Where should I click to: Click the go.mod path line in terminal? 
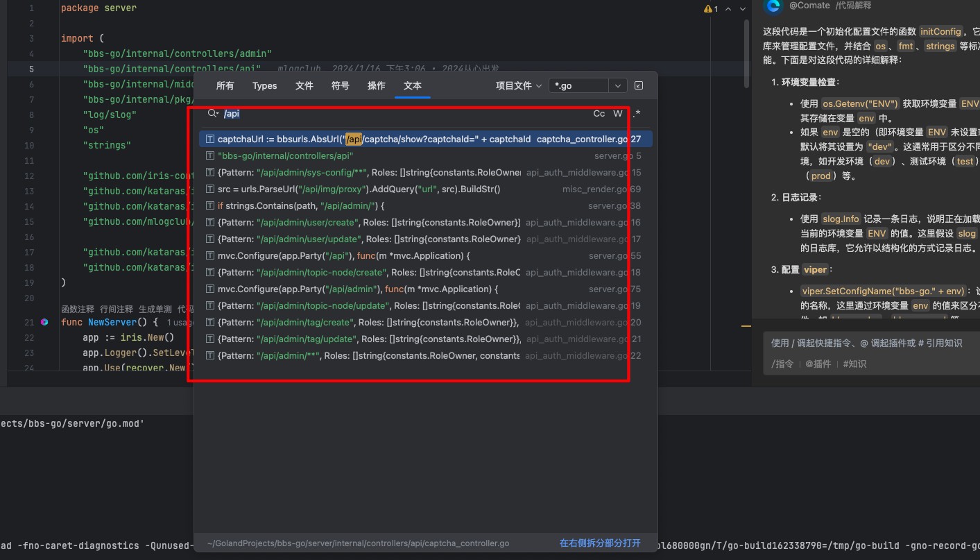[x=72, y=423]
